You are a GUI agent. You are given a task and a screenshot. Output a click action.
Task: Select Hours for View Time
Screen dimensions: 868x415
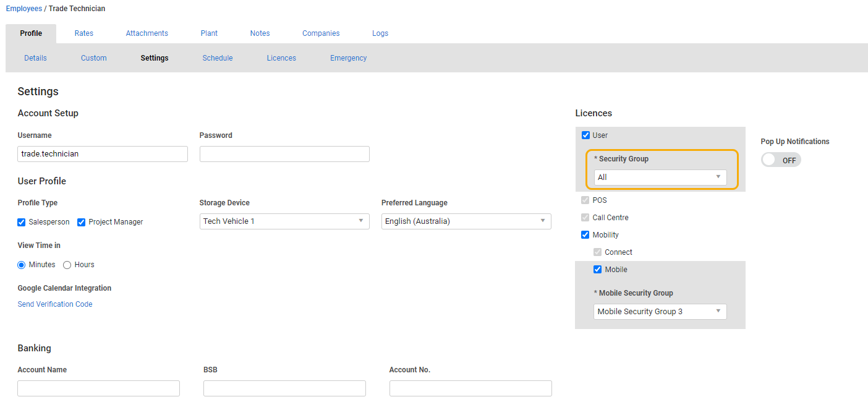67,265
